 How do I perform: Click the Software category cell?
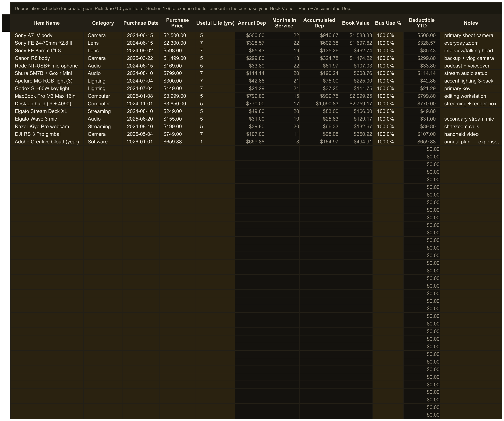(103, 142)
